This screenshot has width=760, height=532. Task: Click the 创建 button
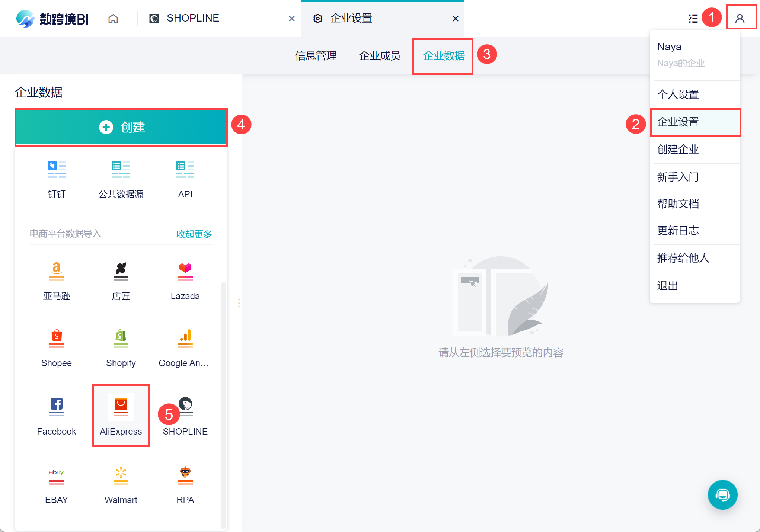[x=121, y=127]
